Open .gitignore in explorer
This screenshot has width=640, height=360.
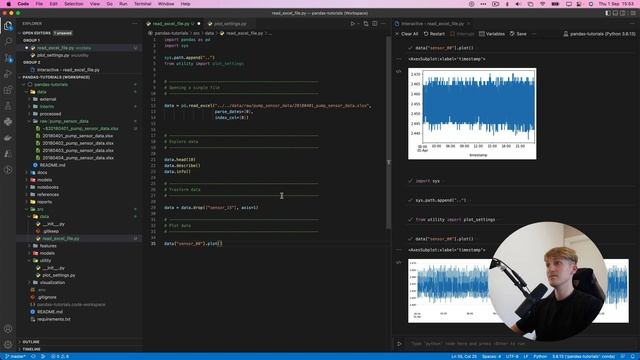(47, 297)
